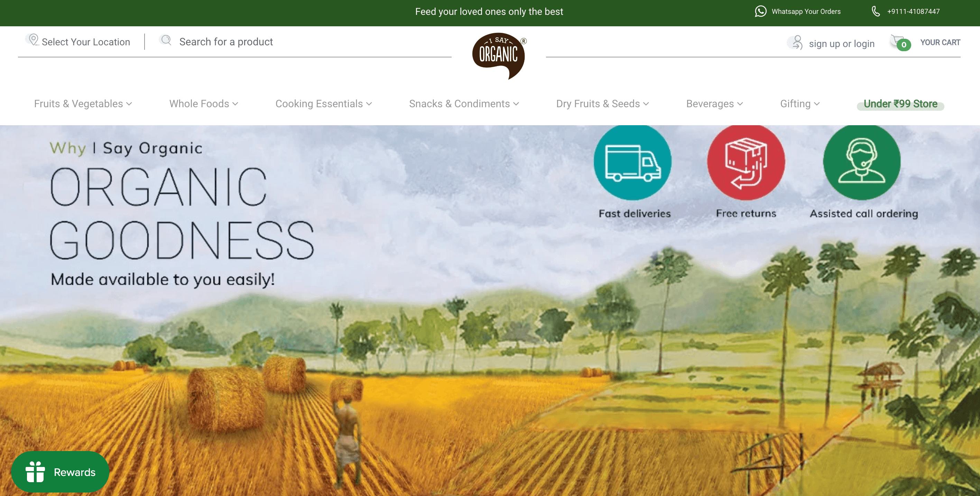Expand Snacks & Condiments chevron arrow
This screenshot has height=496, width=980.
coord(516,104)
